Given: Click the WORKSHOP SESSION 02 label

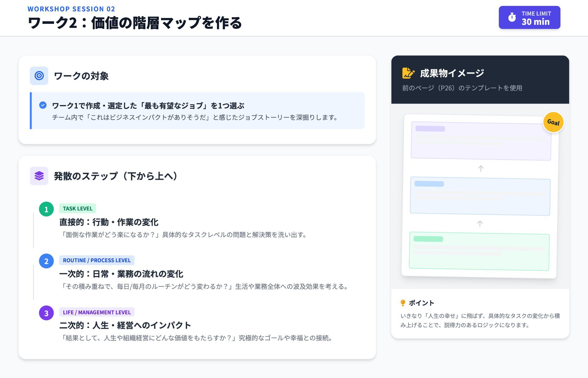Looking at the screenshot, I should pos(71,9).
